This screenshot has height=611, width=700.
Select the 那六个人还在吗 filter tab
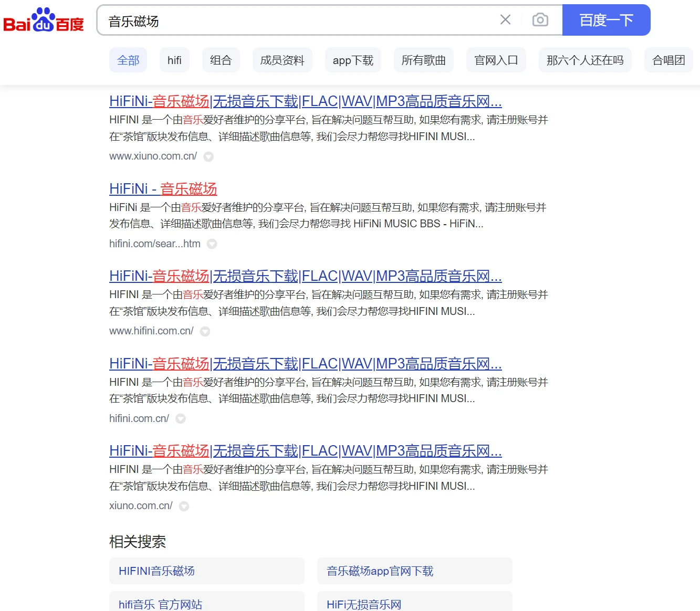click(585, 60)
